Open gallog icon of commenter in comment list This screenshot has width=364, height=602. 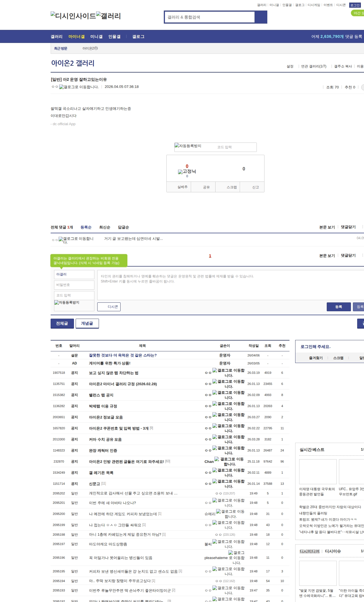[61, 239]
